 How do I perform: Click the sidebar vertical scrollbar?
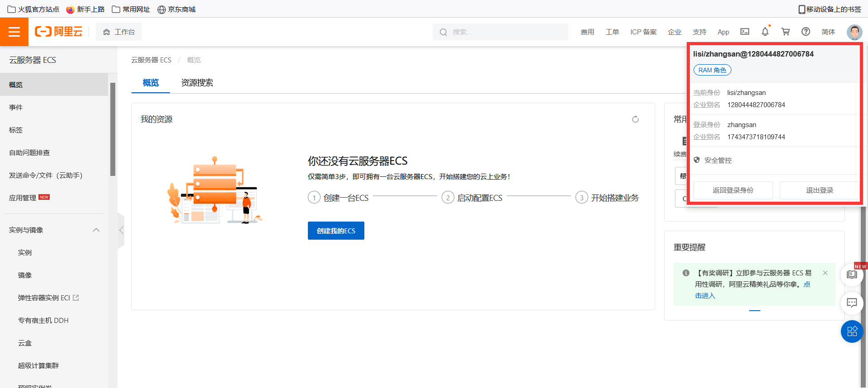[x=113, y=129]
